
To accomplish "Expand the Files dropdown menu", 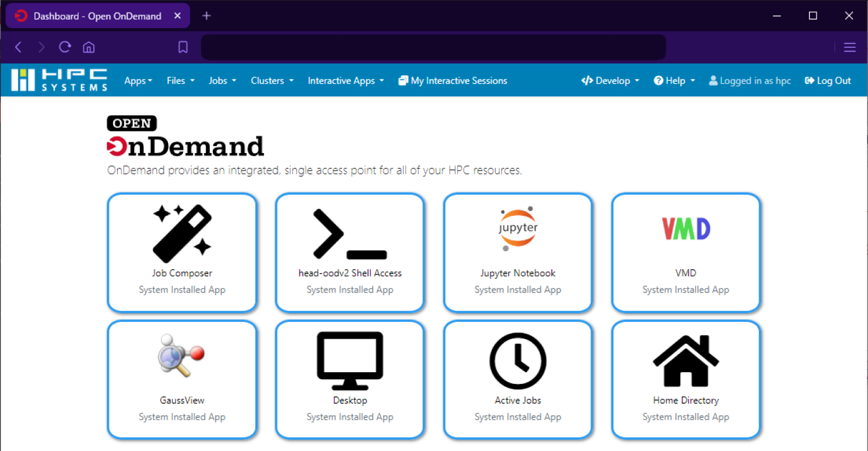I will [181, 81].
